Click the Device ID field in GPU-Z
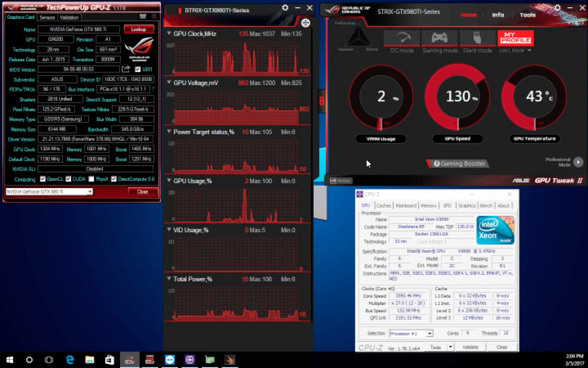 coord(128,80)
